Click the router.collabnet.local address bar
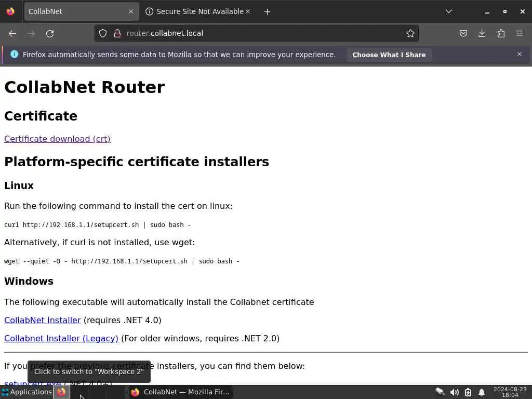The image size is (532, 399). point(257,33)
